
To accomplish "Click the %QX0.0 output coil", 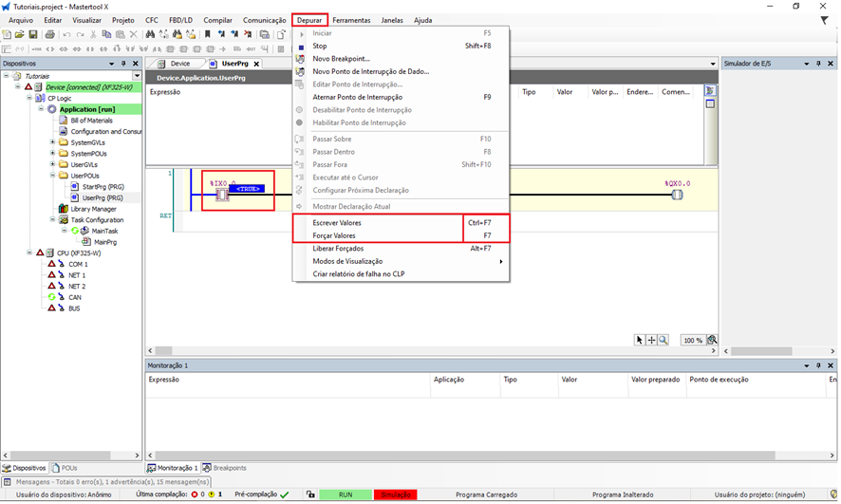I will coord(677,196).
